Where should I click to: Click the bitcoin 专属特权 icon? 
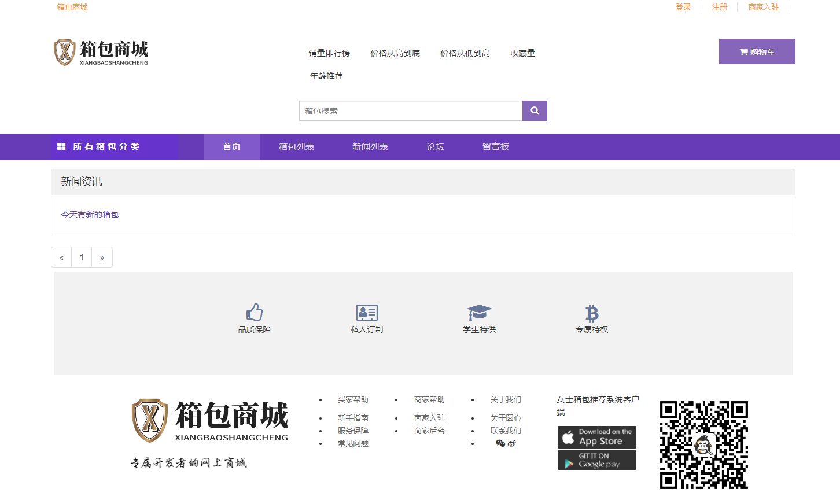point(592,313)
